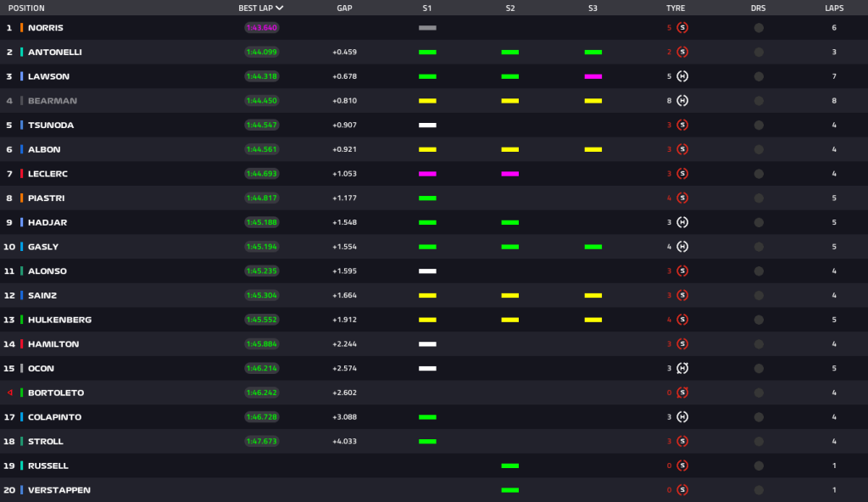
Task: Click Bortoleto's red position change arrow
Action: point(9,393)
